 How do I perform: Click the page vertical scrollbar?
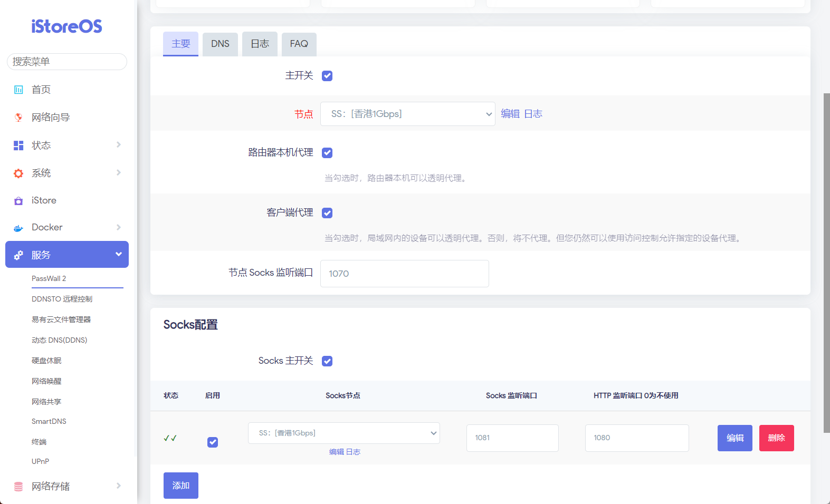point(827,263)
